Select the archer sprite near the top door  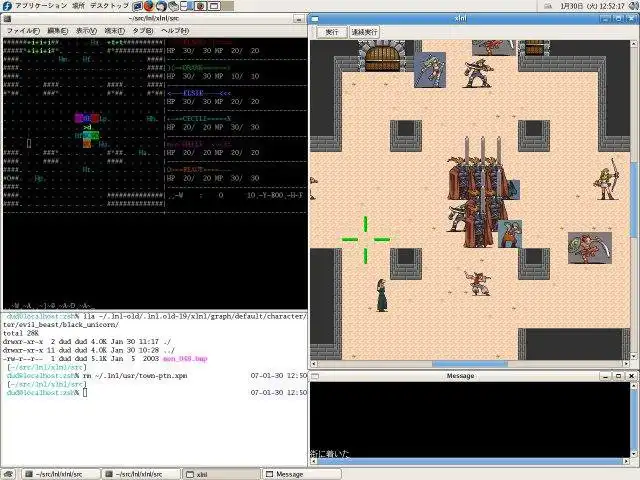click(478, 73)
